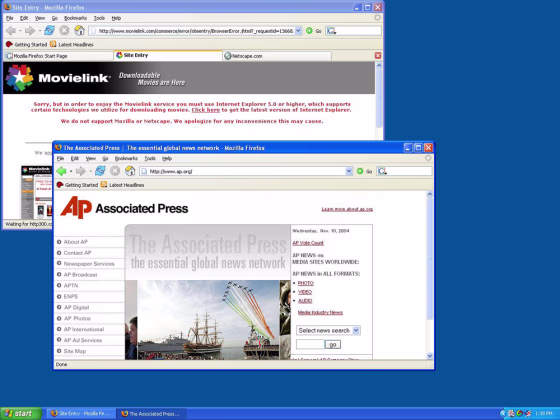Viewport: 560px width, 420px height.
Task: Switch to Mozilla Firefox Start Page tab
Action: pos(59,56)
